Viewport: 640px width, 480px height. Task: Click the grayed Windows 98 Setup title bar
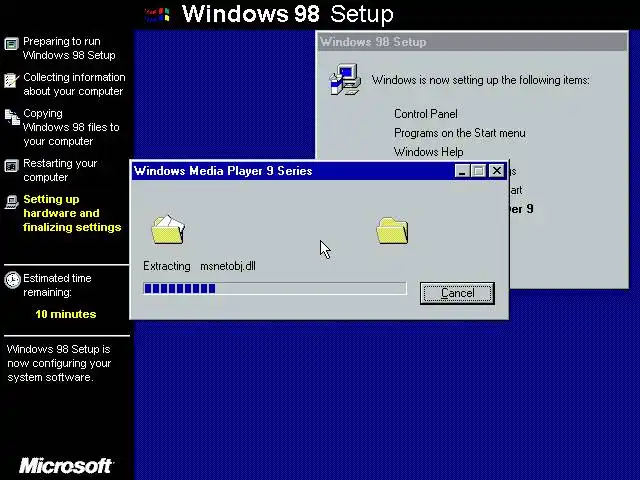click(x=472, y=42)
